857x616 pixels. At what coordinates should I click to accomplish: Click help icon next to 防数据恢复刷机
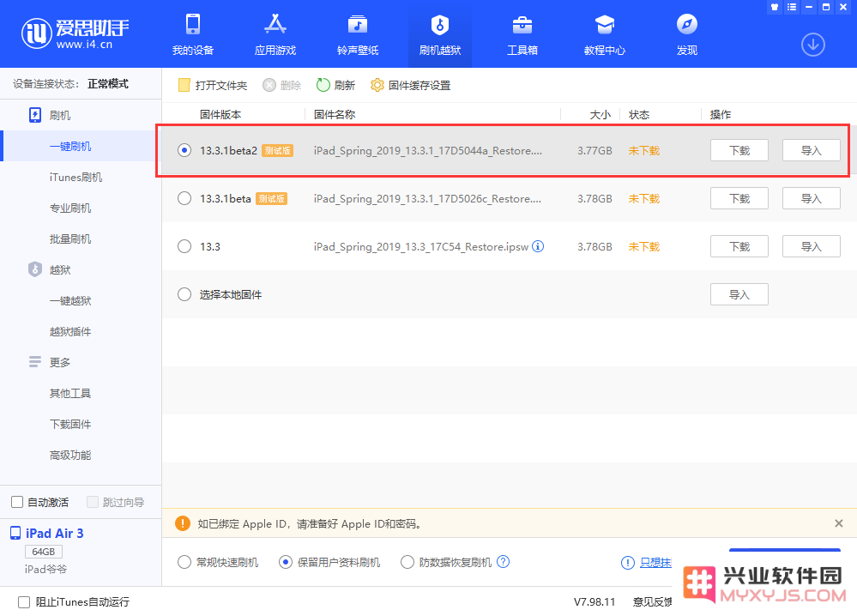[x=504, y=562]
